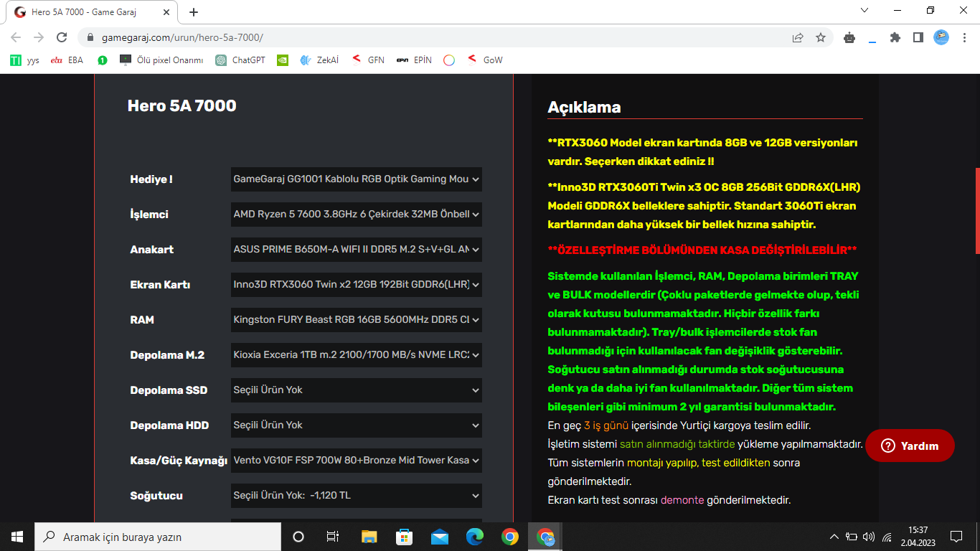Screen dimensions: 980x551
Task: Launch Microsoft Edge from the taskbar
Action: pos(475,537)
